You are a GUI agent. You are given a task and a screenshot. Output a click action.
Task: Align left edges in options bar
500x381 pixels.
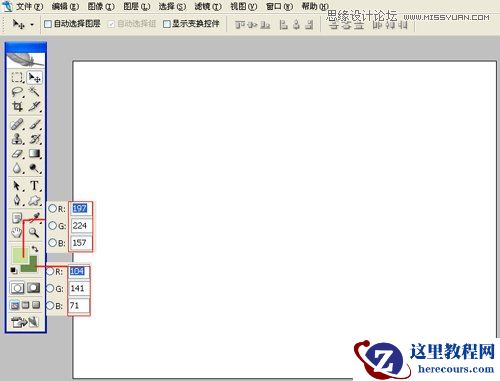283,25
